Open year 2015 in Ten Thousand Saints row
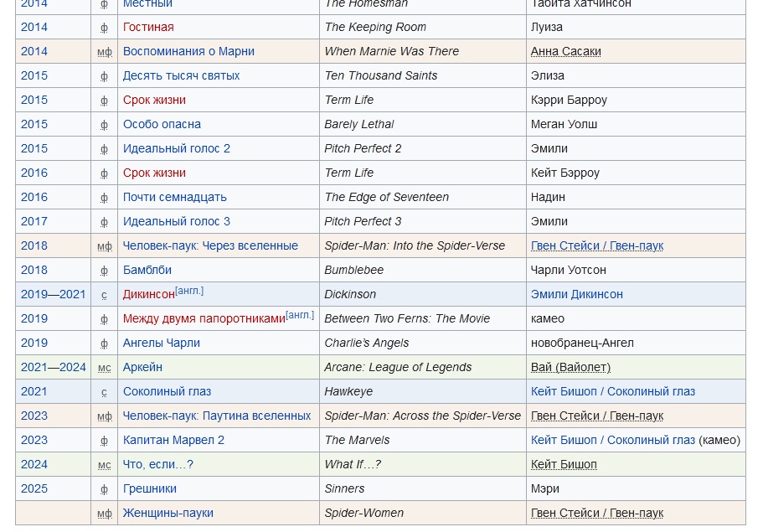Image resolution: width=763 pixels, height=532 pixels. click(x=34, y=76)
